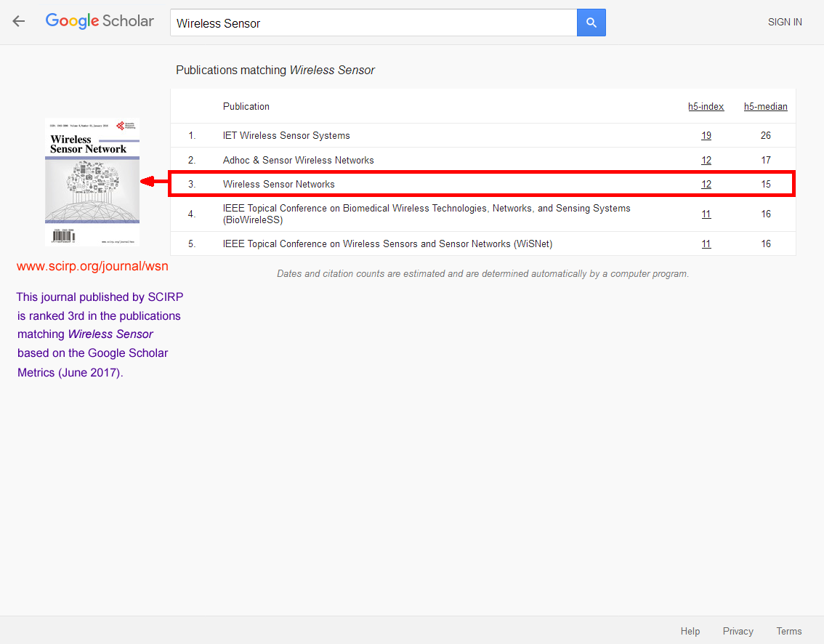This screenshot has height=644, width=824.
Task: Open h5-index 12 for Adhoc & Sensor Wireless Networks
Action: (x=706, y=161)
